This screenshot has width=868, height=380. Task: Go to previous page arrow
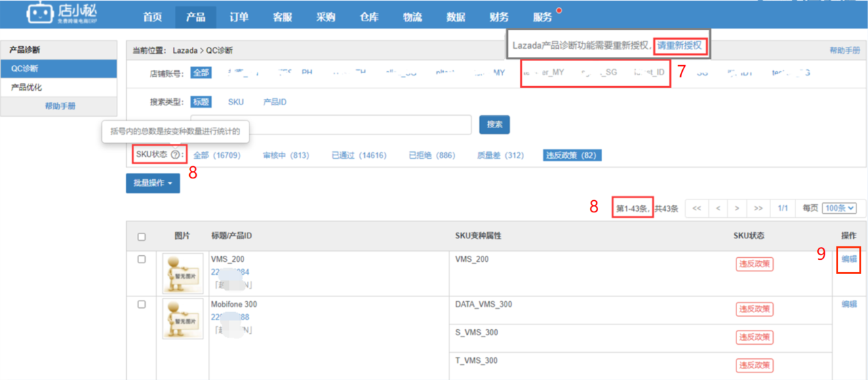coord(717,208)
